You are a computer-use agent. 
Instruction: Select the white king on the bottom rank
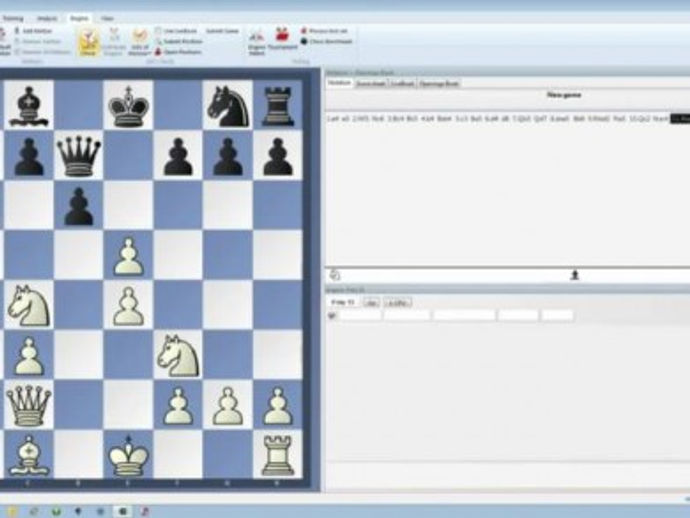[x=128, y=456]
